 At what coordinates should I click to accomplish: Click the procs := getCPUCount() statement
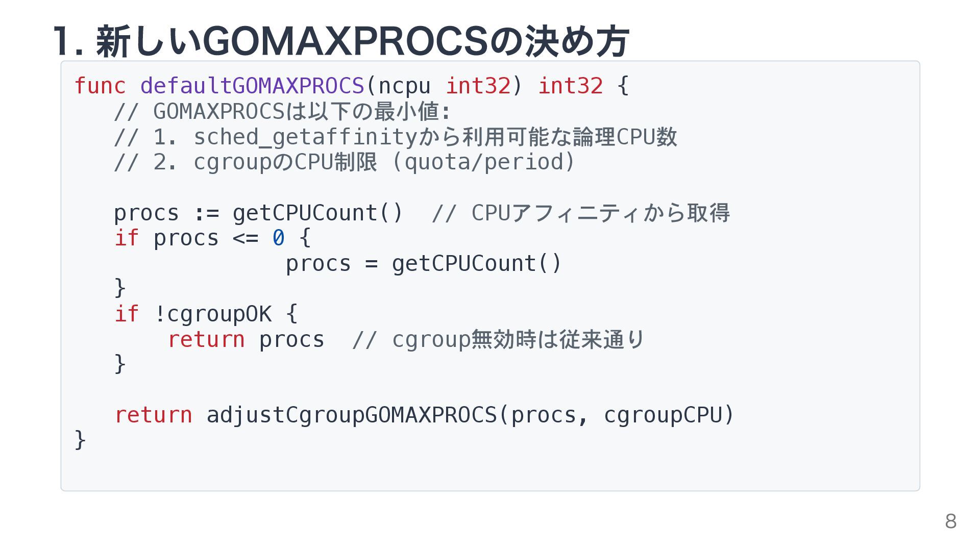(258, 213)
